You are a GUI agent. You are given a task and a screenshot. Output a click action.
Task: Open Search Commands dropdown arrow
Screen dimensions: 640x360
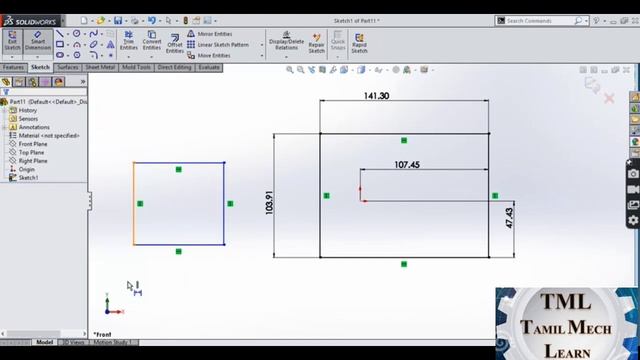pyautogui.click(x=586, y=20)
